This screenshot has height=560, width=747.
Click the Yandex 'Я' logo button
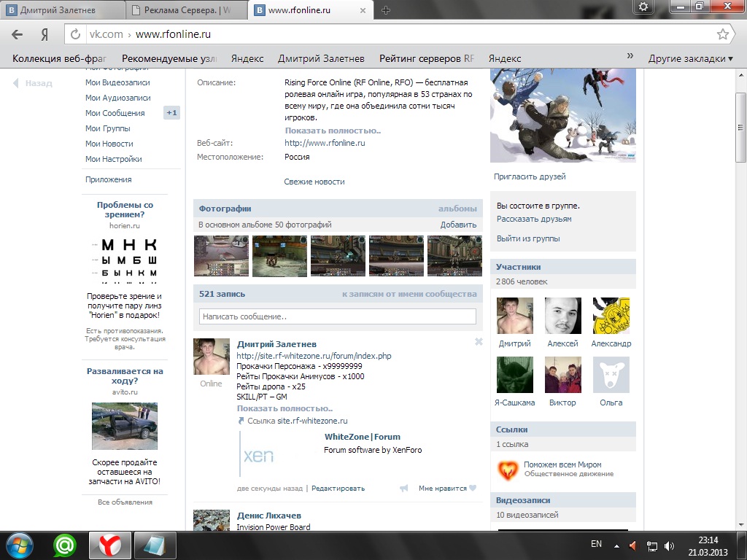click(x=44, y=34)
